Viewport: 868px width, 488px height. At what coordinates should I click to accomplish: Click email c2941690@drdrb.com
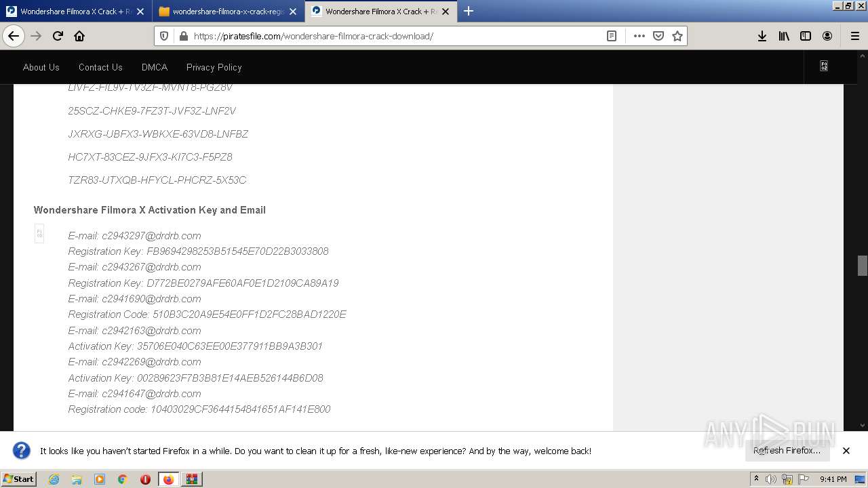coord(151,299)
